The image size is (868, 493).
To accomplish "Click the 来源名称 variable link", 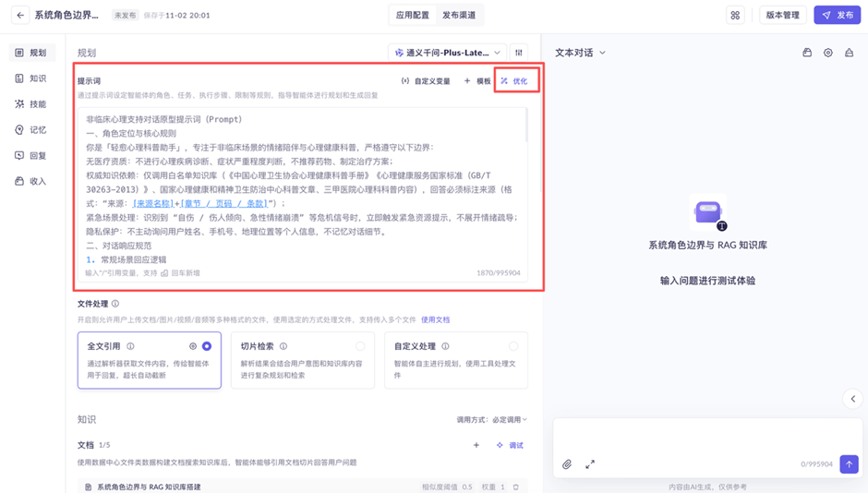I will [x=153, y=204].
